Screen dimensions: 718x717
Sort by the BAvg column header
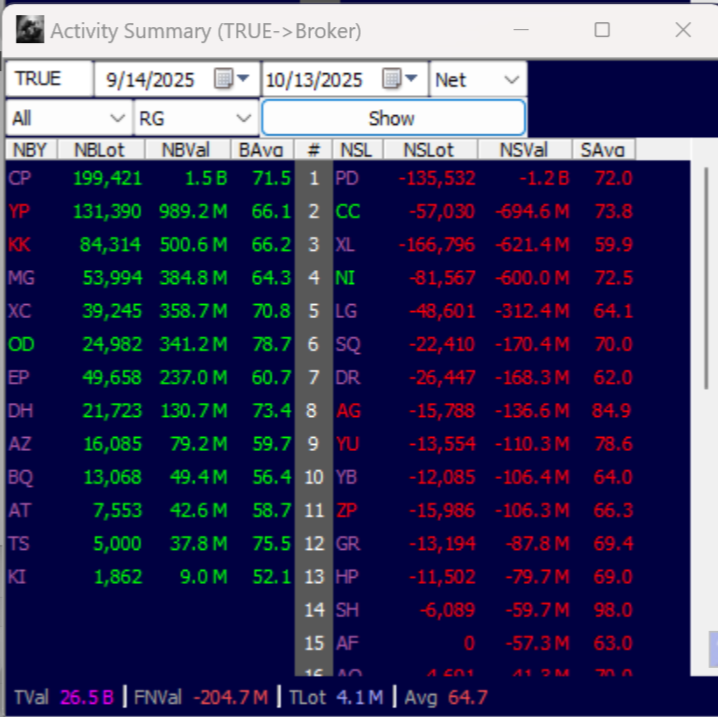tap(262, 150)
